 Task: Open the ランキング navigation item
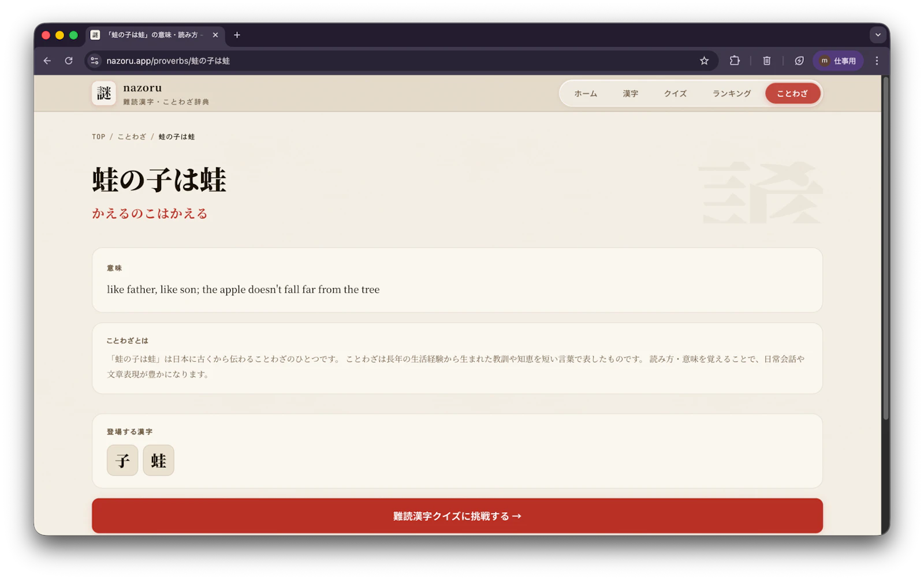[x=732, y=93]
